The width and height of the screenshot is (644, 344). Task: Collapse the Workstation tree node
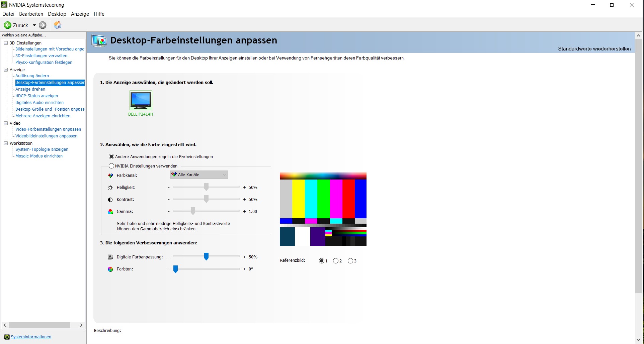6,143
